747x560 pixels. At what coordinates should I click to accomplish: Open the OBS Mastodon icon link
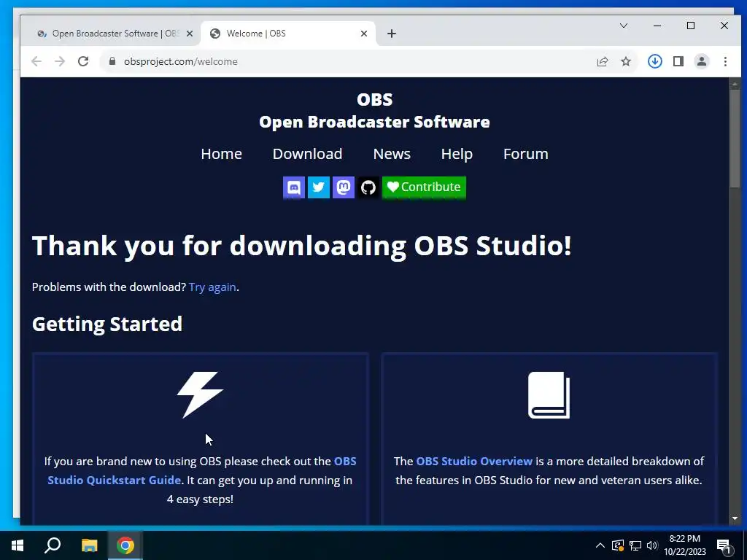tap(343, 187)
